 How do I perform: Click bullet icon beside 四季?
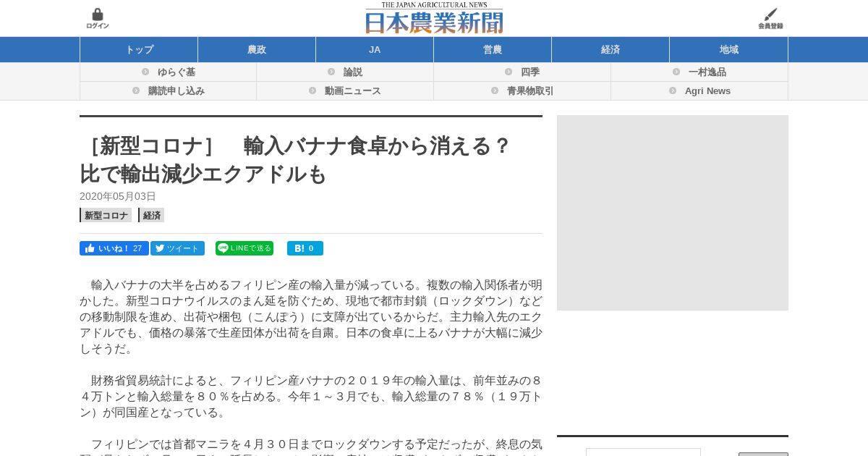(509, 72)
